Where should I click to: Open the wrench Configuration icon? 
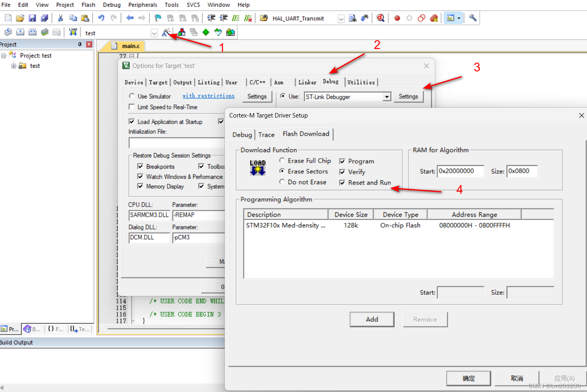tap(473, 18)
